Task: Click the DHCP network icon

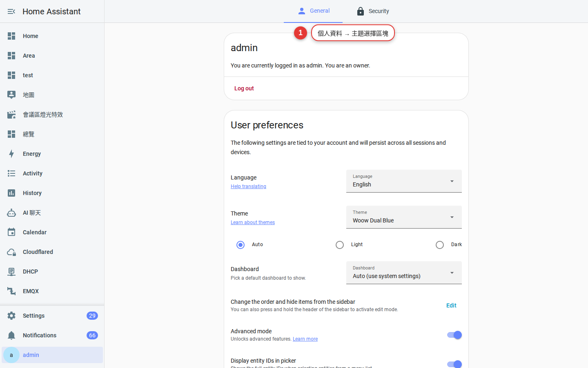Action: tap(11, 272)
